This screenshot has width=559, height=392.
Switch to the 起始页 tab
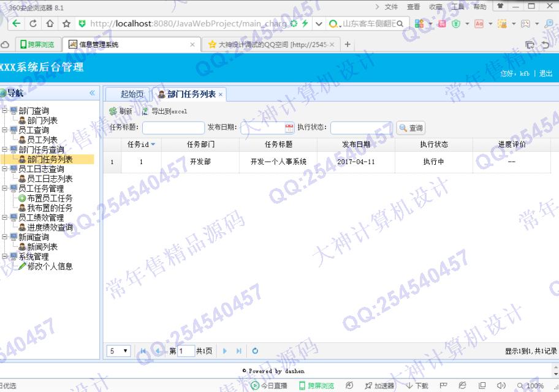tap(132, 94)
